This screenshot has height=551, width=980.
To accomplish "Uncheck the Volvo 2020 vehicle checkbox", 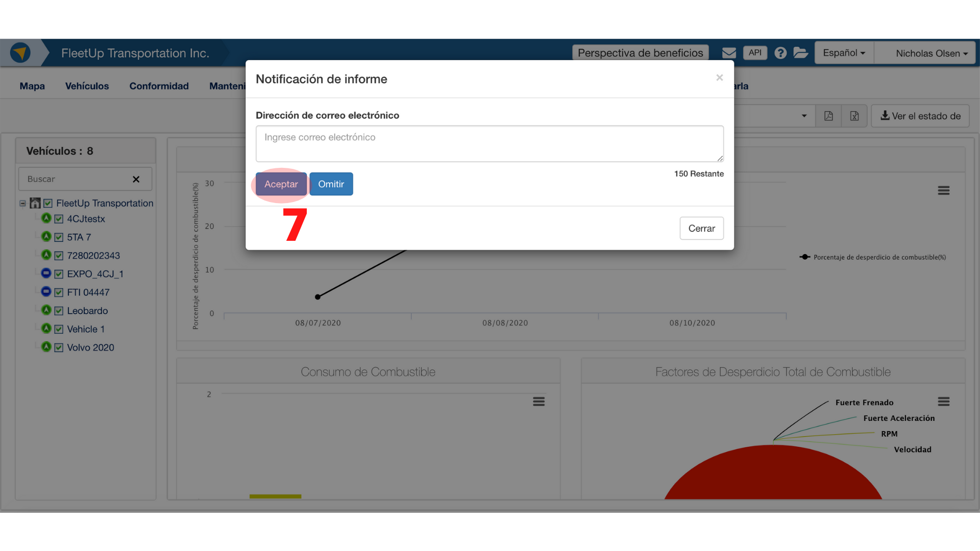I will pyautogui.click(x=59, y=348).
